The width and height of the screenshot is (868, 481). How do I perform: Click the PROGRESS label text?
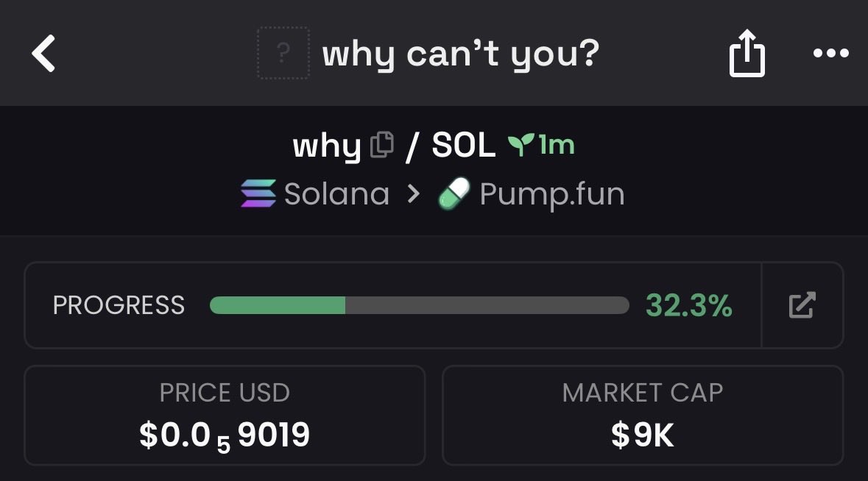point(119,305)
